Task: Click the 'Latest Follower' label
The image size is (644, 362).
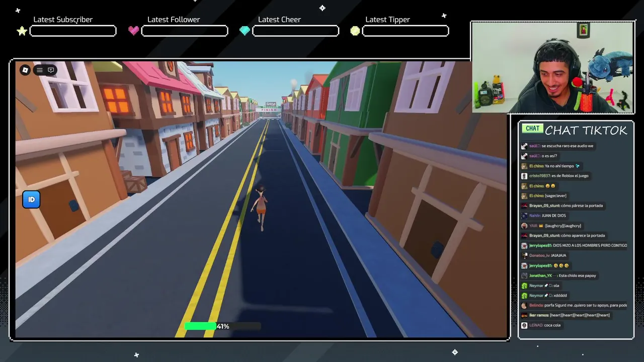Action: tap(174, 20)
